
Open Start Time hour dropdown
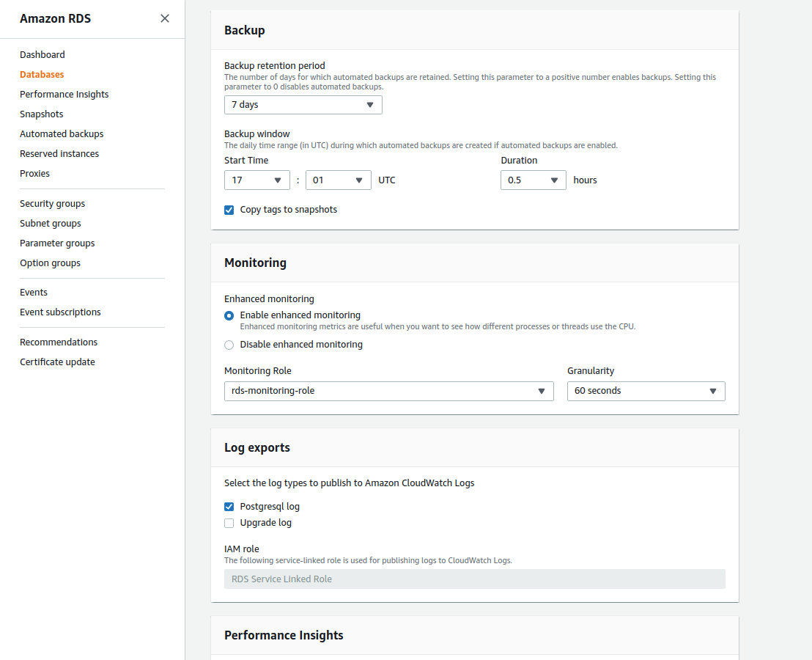[x=256, y=180]
